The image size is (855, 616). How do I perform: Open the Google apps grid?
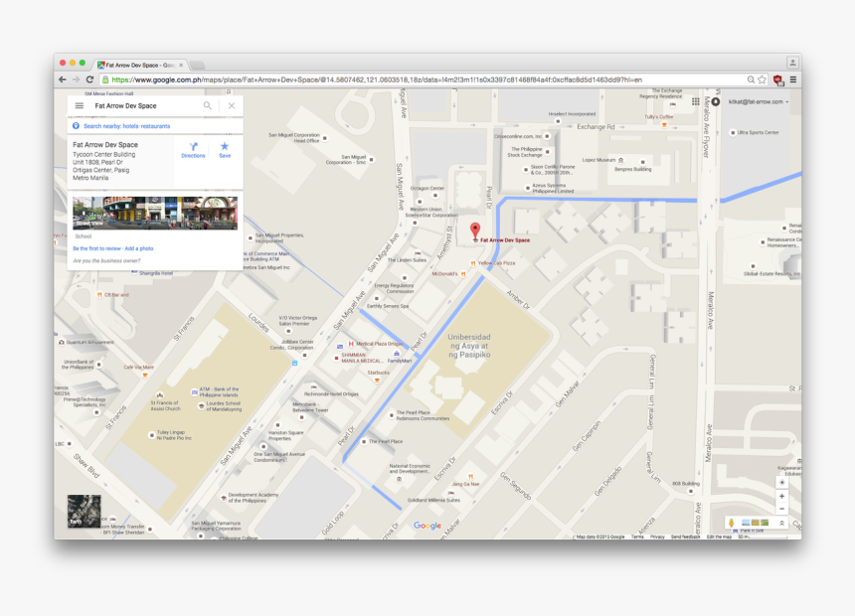point(695,101)
